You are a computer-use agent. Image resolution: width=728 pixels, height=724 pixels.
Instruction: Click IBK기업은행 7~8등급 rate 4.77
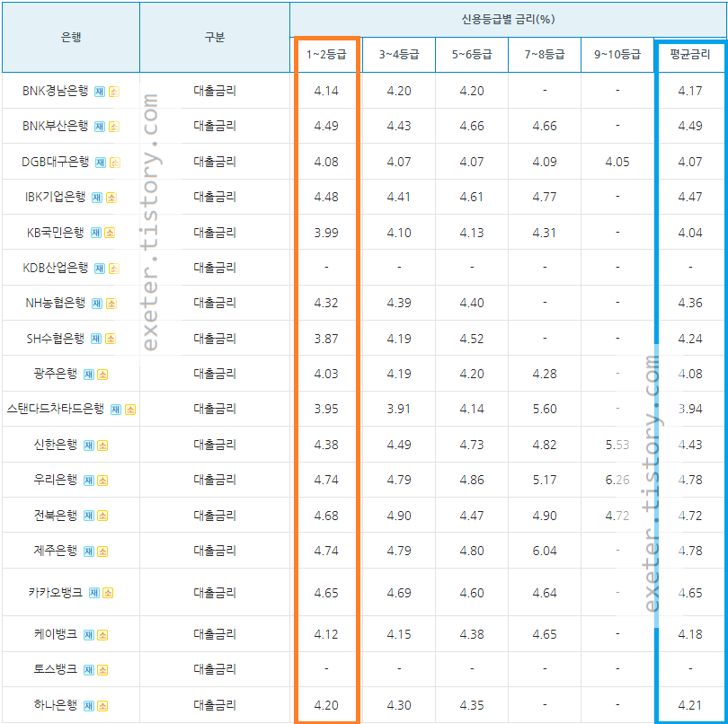click(x=545, y=198)
